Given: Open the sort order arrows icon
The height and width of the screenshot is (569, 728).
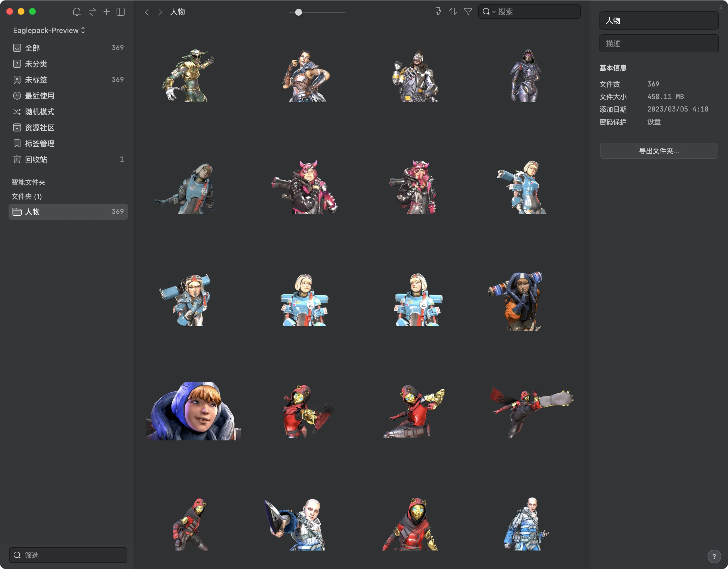Looking at the screenshot, I should tap(453, 12).
